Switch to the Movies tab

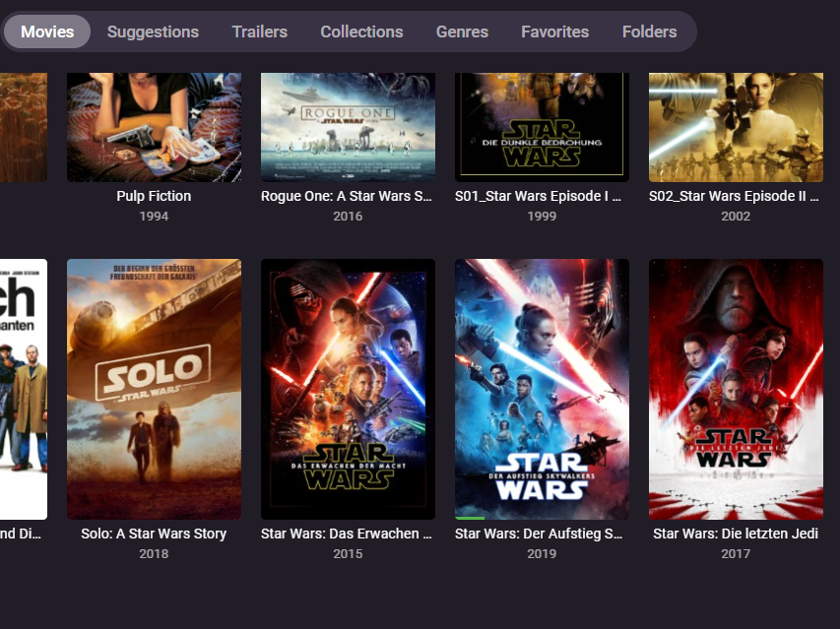point(47,31)
